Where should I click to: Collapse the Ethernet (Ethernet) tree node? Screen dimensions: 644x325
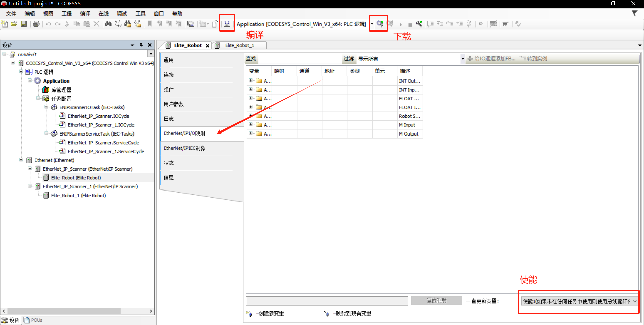21,160
